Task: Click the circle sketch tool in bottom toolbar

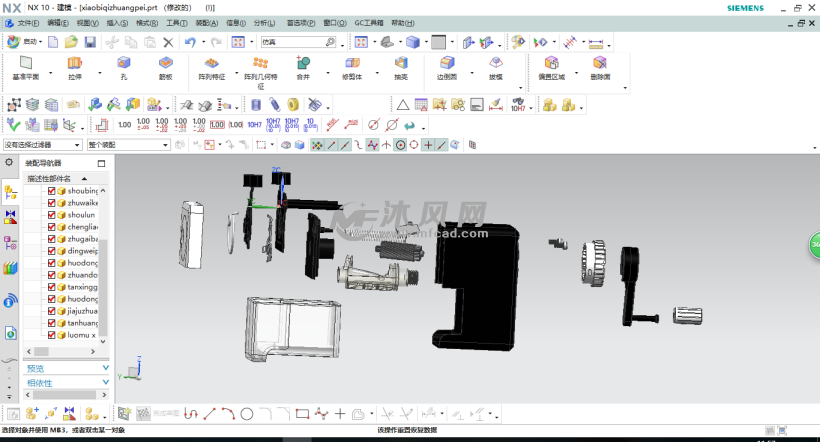Action: 247,414
